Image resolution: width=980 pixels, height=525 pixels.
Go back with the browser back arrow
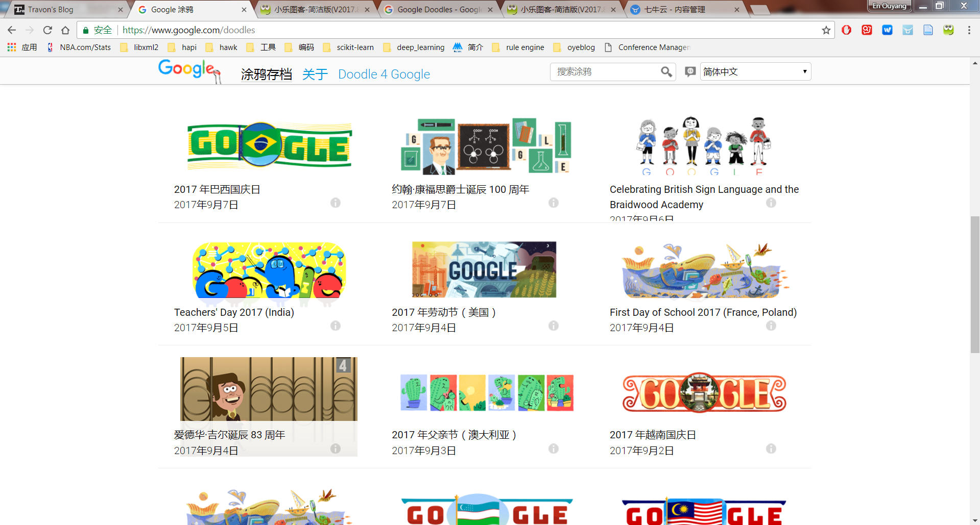[12, 30]
